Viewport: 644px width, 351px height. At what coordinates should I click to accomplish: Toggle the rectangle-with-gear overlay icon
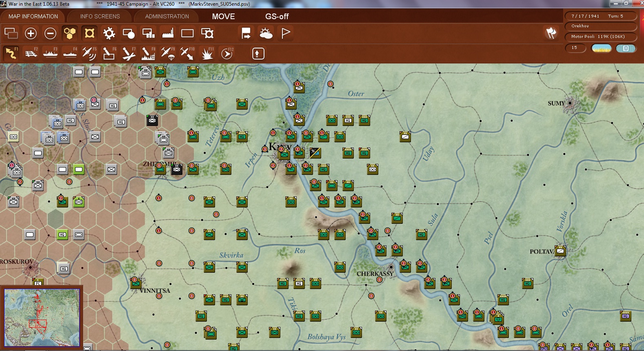pos(207,33)
